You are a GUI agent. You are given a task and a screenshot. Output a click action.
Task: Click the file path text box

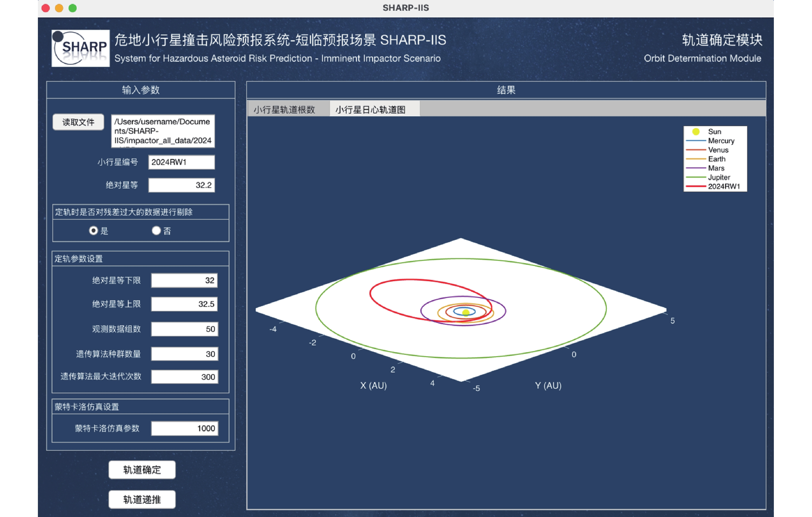(x=163, y=131)
